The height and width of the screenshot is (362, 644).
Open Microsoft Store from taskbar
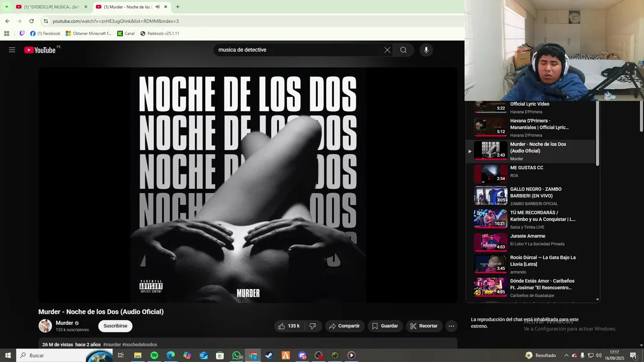point(220,355)
